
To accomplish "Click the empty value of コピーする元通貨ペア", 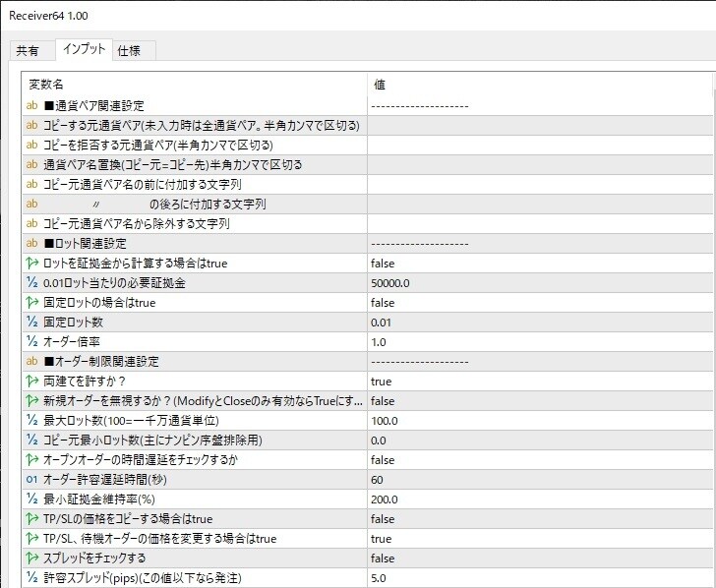I will pos(540,125).
